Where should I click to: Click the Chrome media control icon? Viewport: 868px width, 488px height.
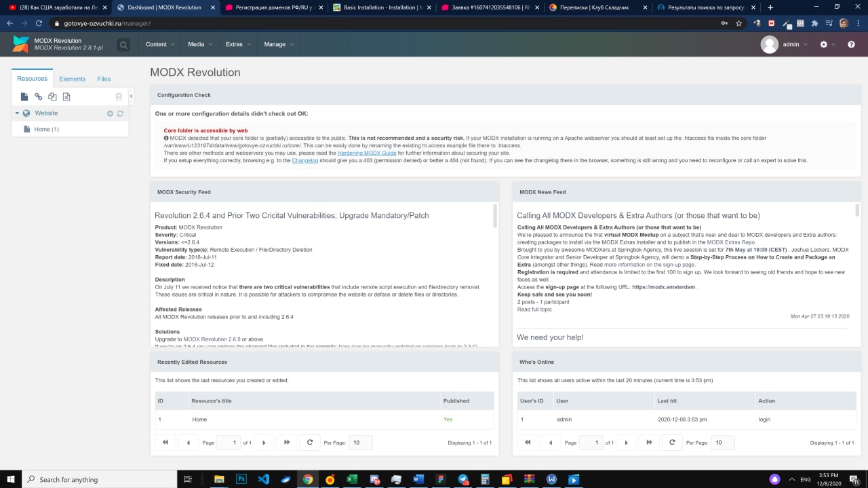828,23
